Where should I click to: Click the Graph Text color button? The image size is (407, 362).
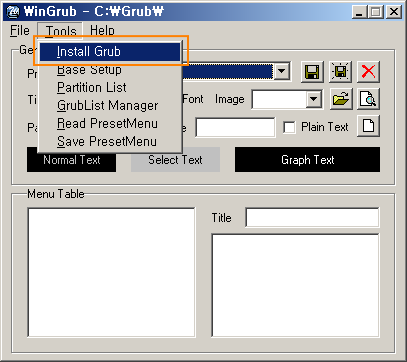click(x=307, y=160)
